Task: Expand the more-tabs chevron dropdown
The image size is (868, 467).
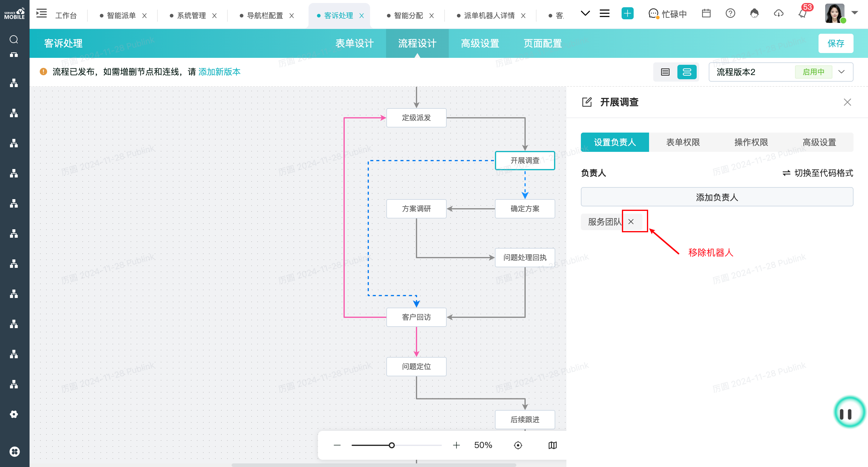Action: pyautogui.click(x=586, y=14)
